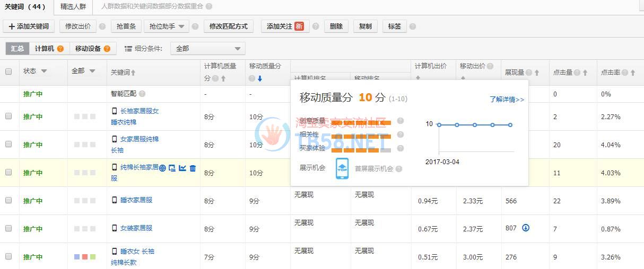Switch to the 精选人群 tab

(x=73, y=6)
